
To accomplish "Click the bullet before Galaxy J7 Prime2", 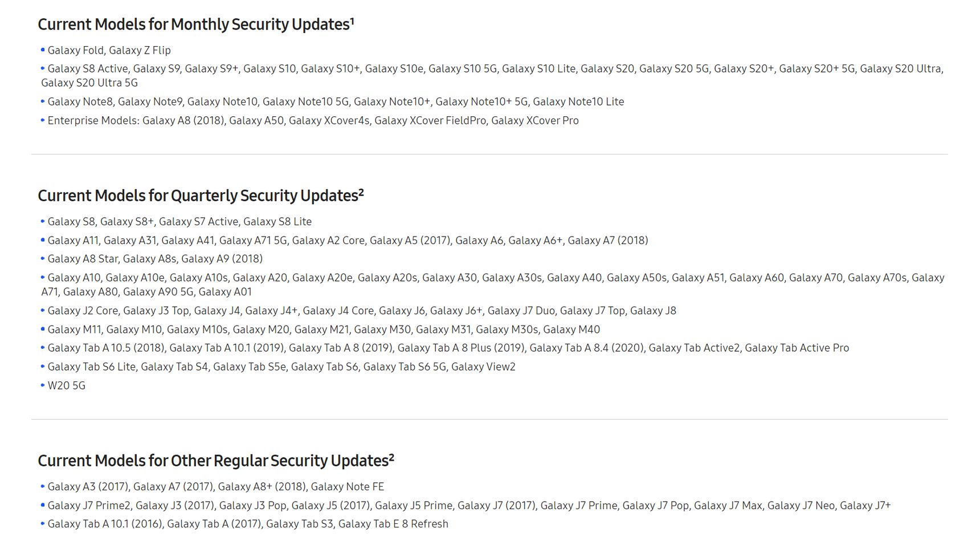I will tap(43, 505).
